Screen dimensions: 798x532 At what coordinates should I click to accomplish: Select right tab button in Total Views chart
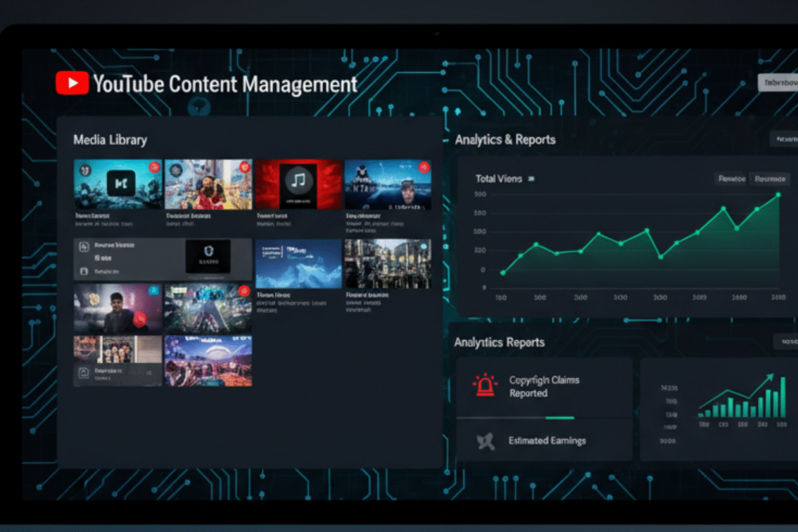click(769, 179)
